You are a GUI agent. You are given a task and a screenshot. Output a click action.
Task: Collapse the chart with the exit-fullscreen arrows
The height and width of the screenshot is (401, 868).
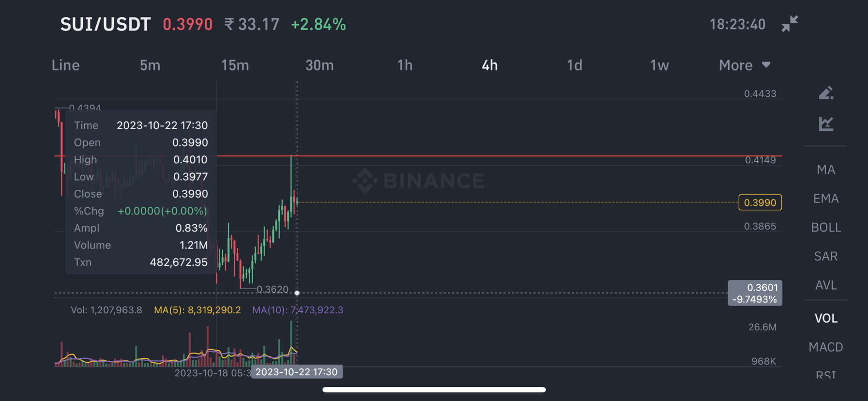790,24
